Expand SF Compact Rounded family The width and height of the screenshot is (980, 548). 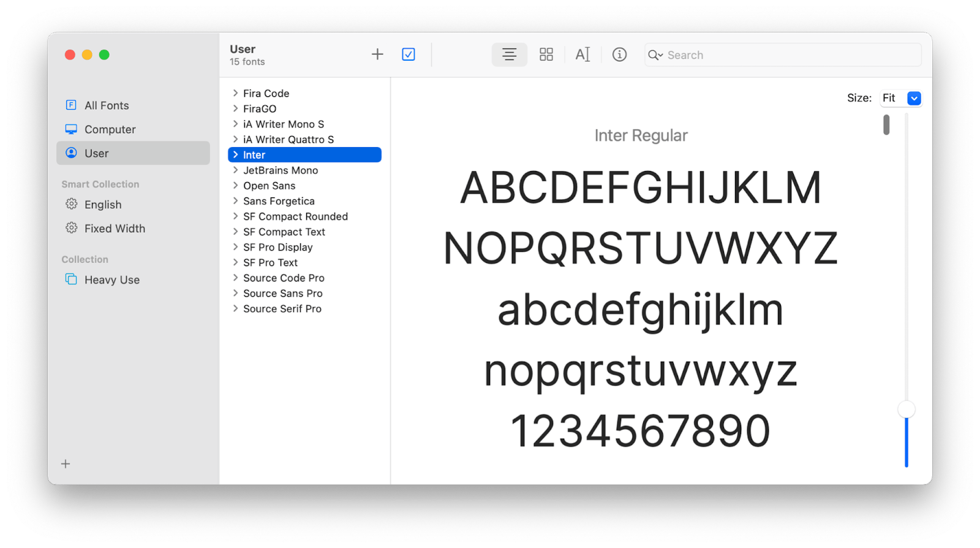point(235,216)
